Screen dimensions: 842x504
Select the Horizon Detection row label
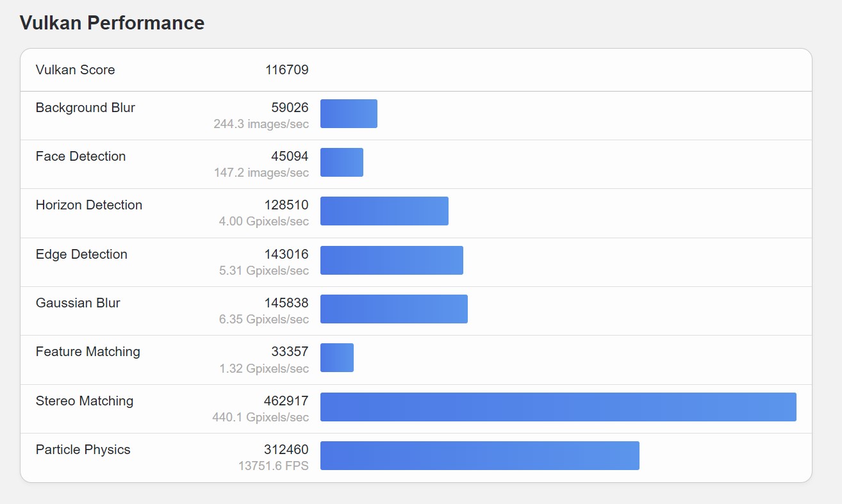click(89, 205)
